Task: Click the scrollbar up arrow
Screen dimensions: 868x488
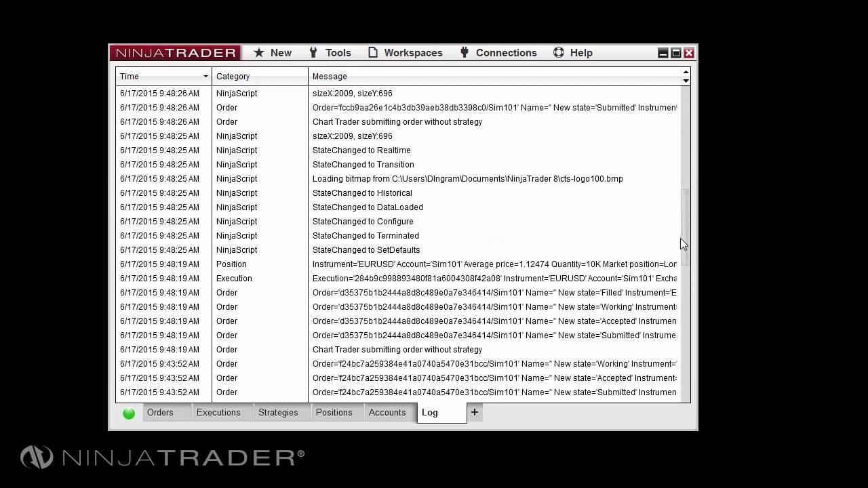Action: 686,72
